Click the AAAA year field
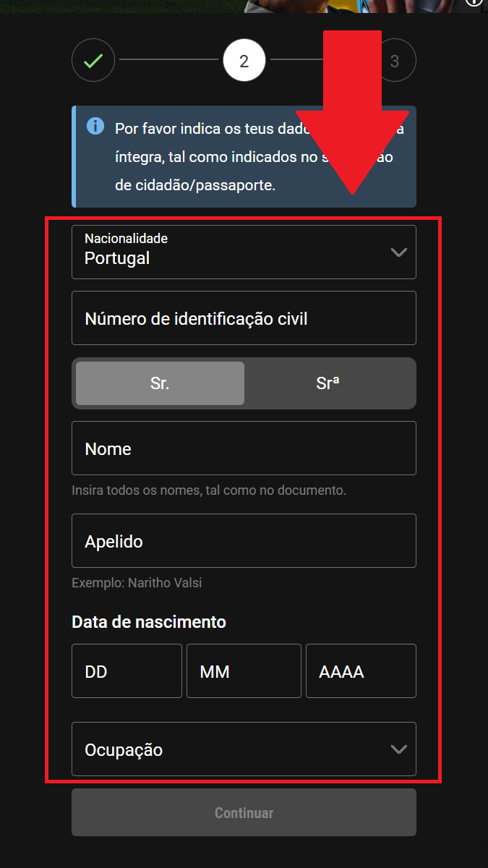 coord(361,671)
